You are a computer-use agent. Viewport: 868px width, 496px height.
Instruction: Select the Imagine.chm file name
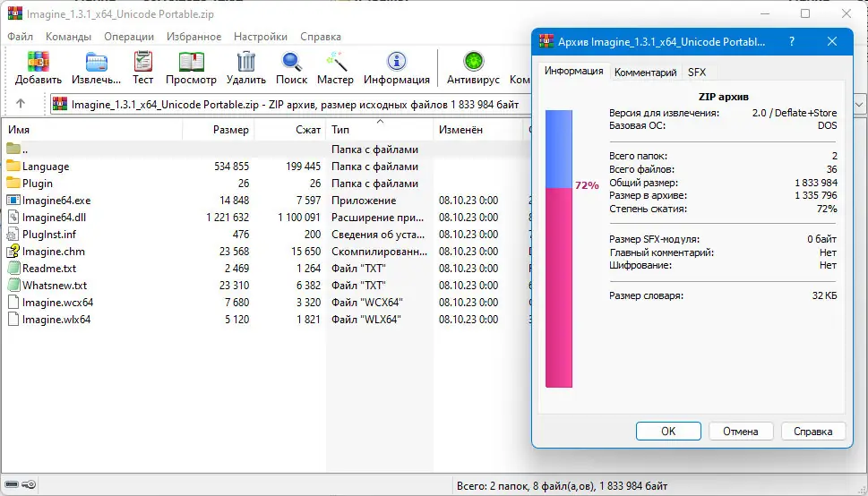point(54,252)
